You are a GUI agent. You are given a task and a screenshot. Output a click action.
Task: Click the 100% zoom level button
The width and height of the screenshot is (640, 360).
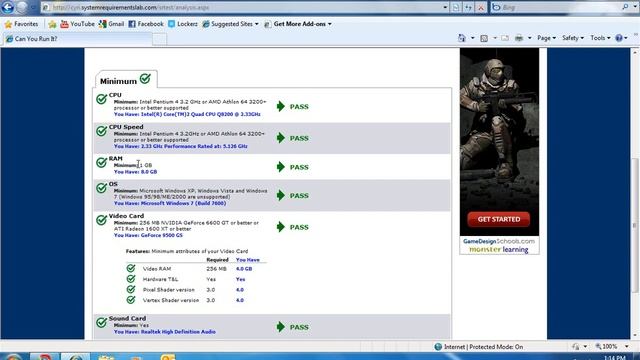click(607, 347)
